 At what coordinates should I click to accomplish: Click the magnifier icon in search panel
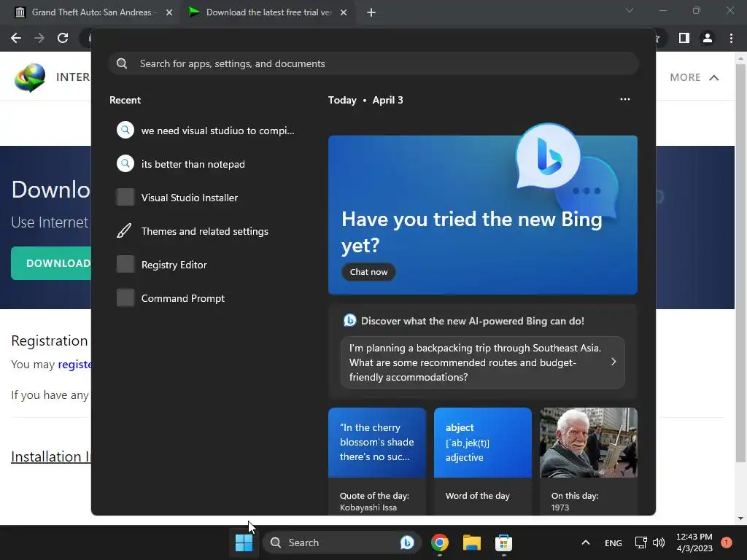pos(122,63)
